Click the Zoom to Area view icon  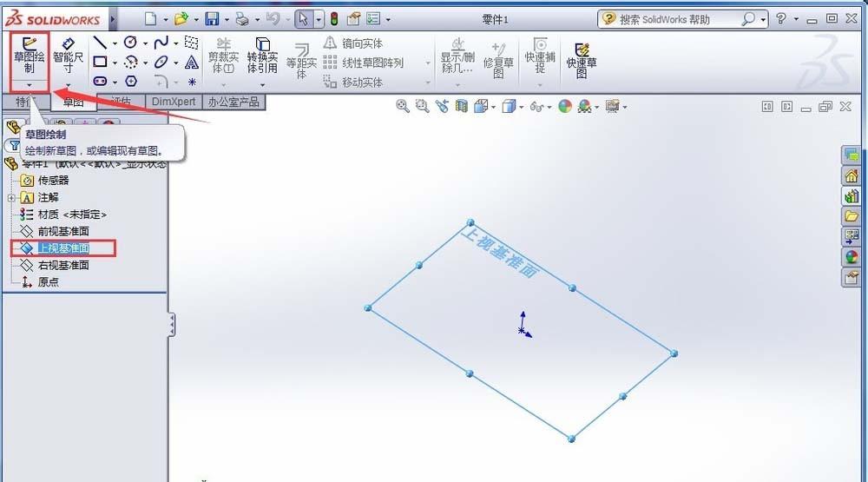[423, 106]
